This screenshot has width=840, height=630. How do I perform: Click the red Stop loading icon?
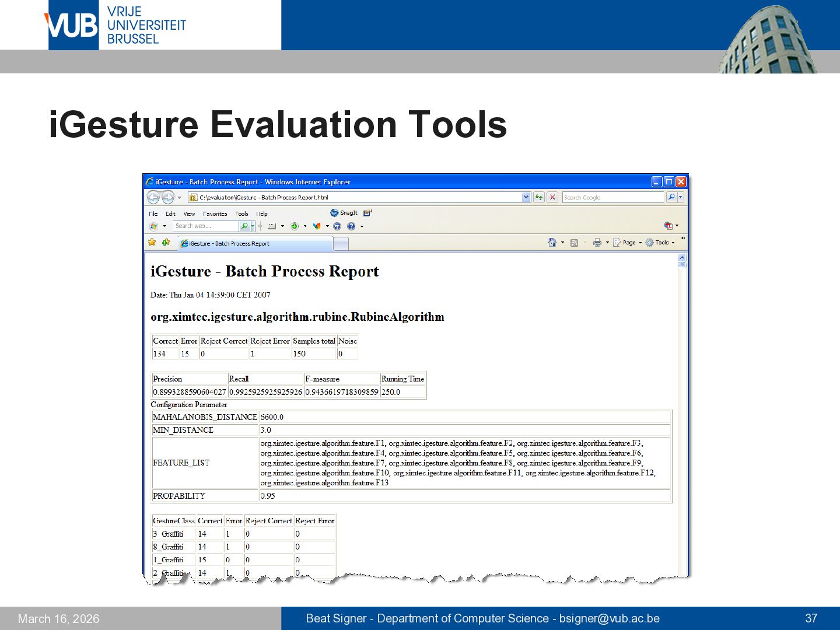tap(552, 197)
